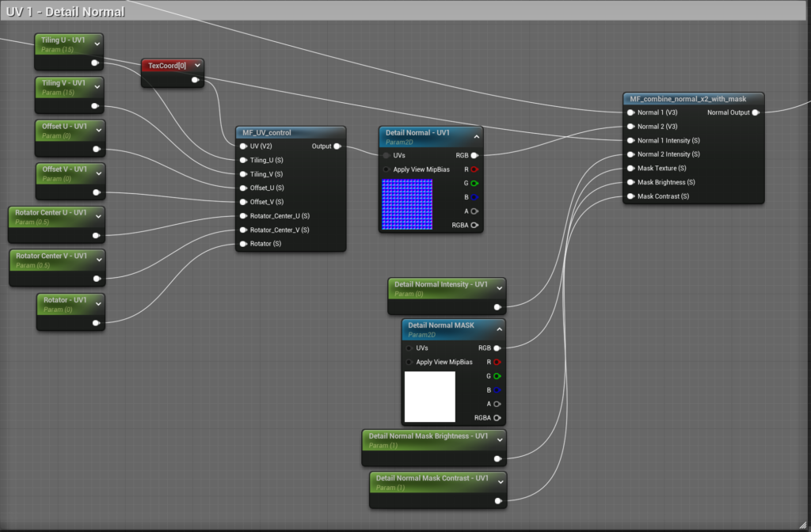
Task: Expand the Rotator - UV1 node chevron
Action: (98, 304)
